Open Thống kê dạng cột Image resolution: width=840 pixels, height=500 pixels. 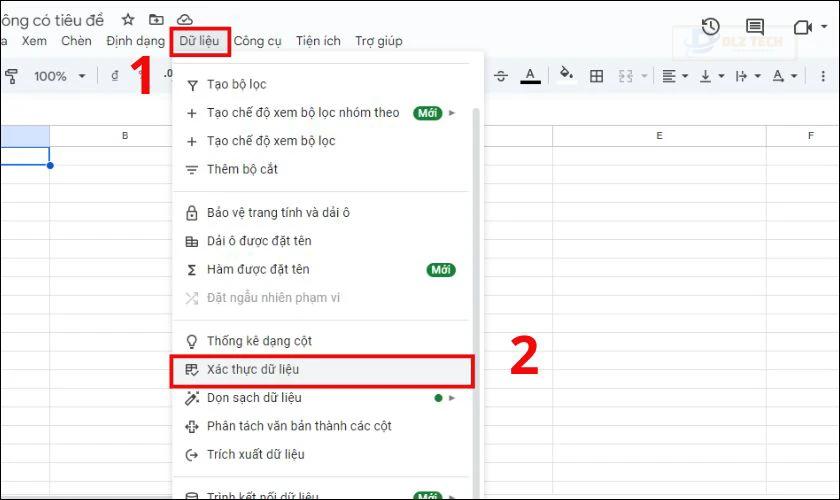coord(322,341)
